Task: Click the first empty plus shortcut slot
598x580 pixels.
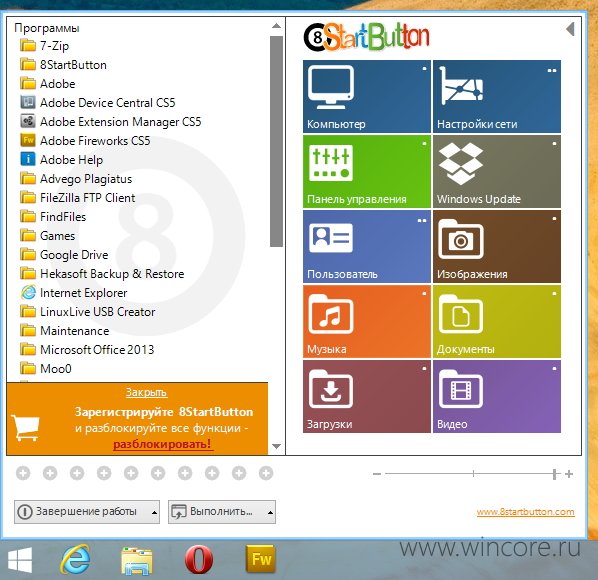Action: (23, 473)
